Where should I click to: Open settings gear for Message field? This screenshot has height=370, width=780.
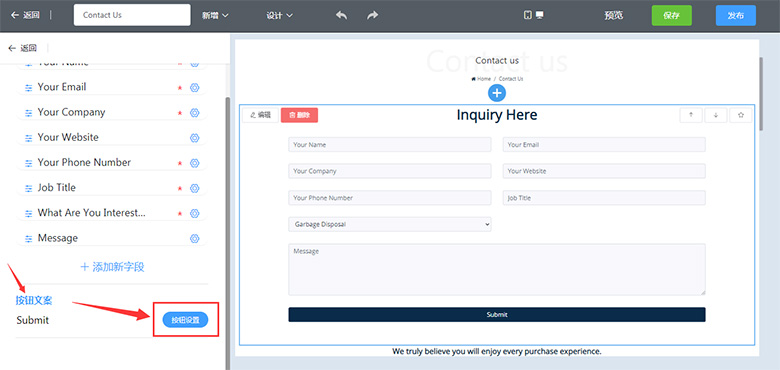click(195, 239)
